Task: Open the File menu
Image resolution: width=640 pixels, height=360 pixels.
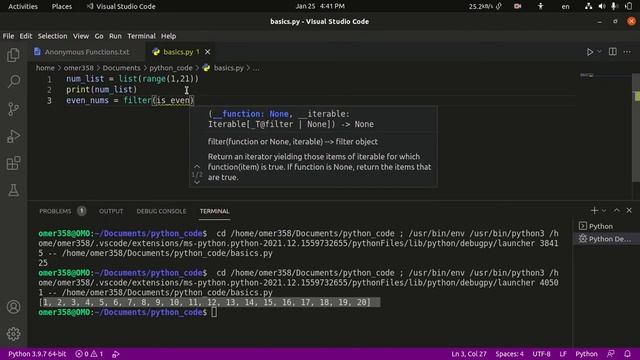Action: (x=8, y=36)
